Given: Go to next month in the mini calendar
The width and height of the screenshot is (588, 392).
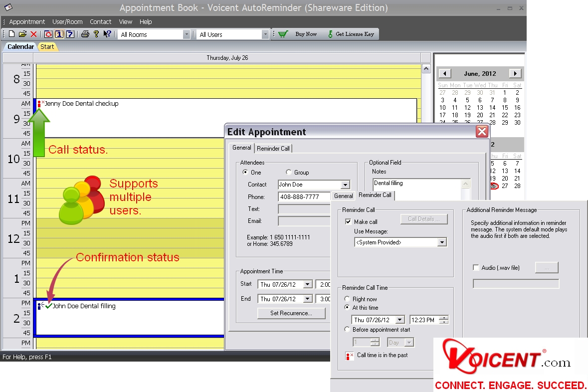Looking at the screenshot, I should point(515,73).
